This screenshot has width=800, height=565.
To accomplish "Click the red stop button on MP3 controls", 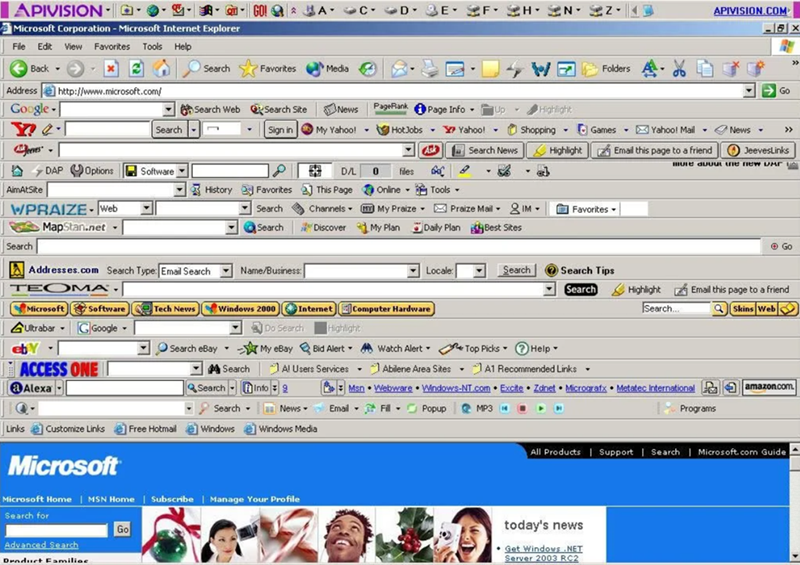I will pyautogui.click(x=522, y=408).
